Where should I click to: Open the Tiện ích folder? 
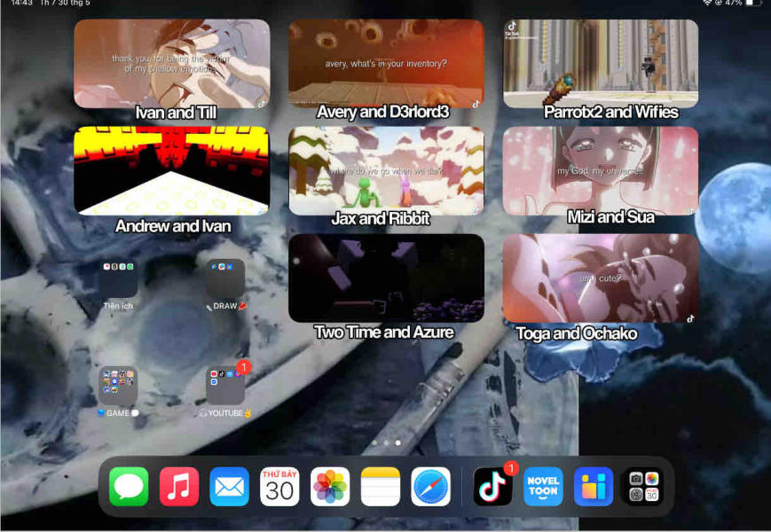tap(118, 278)
